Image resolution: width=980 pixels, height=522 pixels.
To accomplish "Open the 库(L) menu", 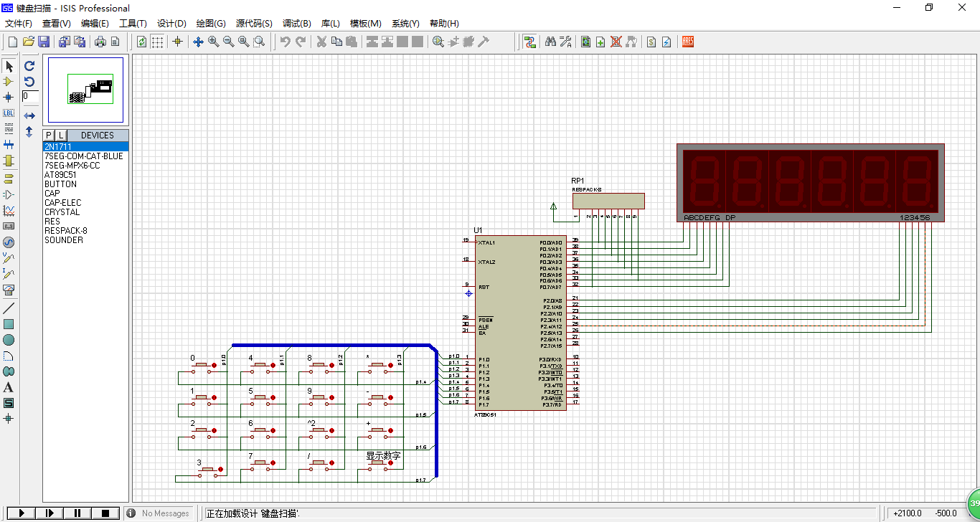I will point(331,24).
